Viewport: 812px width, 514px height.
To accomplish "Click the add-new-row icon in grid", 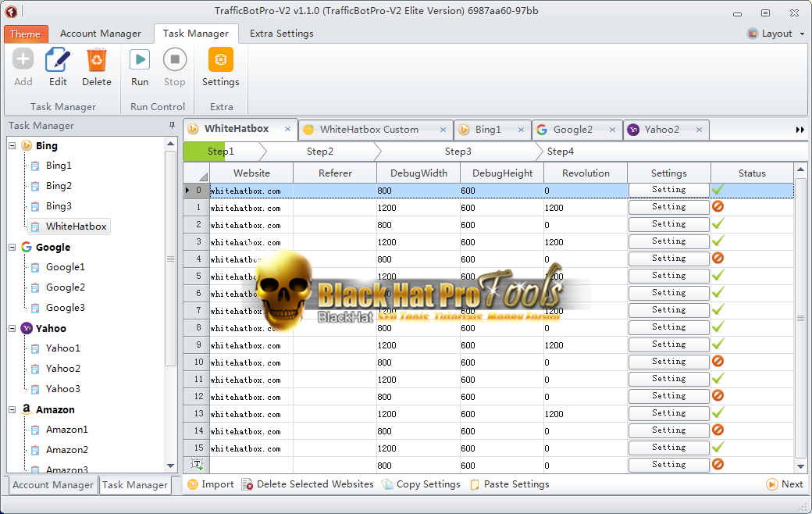I will click(197, 465).
